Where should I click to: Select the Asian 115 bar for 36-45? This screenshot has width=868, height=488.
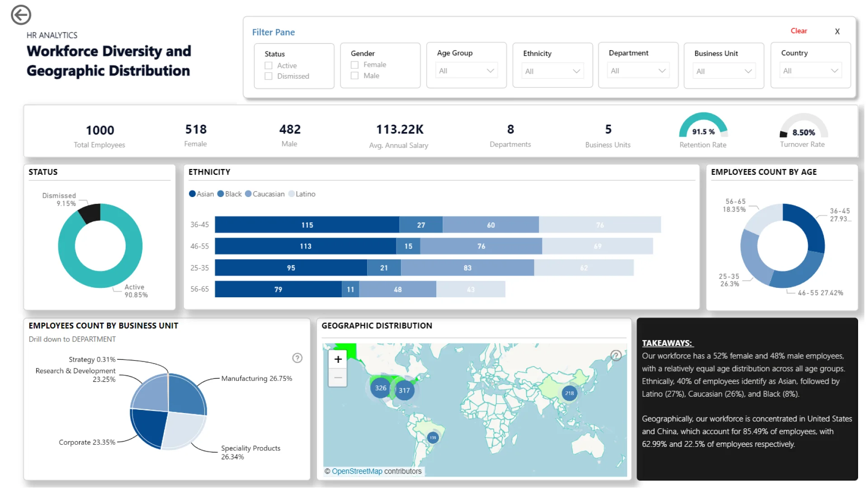pyautogui.click(x=307, y=225)
